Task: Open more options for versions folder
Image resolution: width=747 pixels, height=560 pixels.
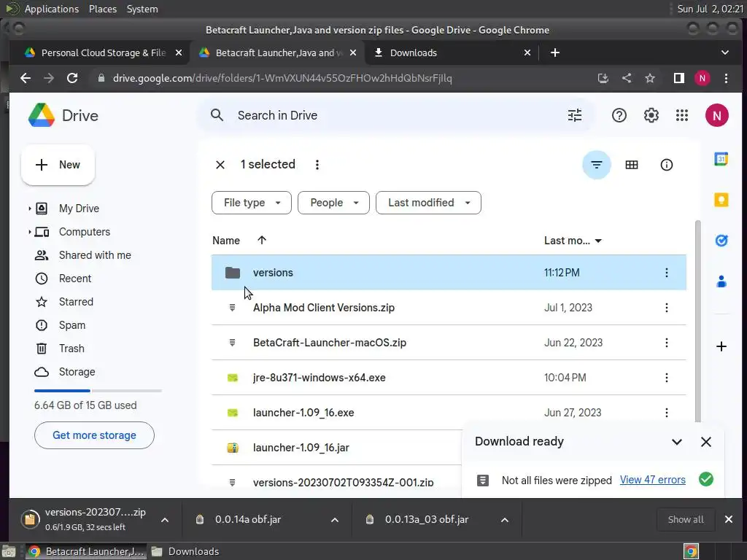Action: point(667,273)
